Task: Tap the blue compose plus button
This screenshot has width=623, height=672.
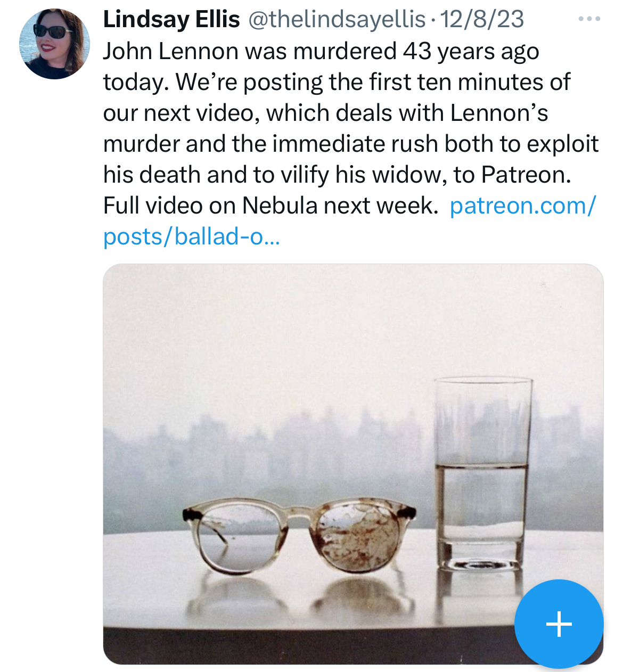Action: coord(559,624)
